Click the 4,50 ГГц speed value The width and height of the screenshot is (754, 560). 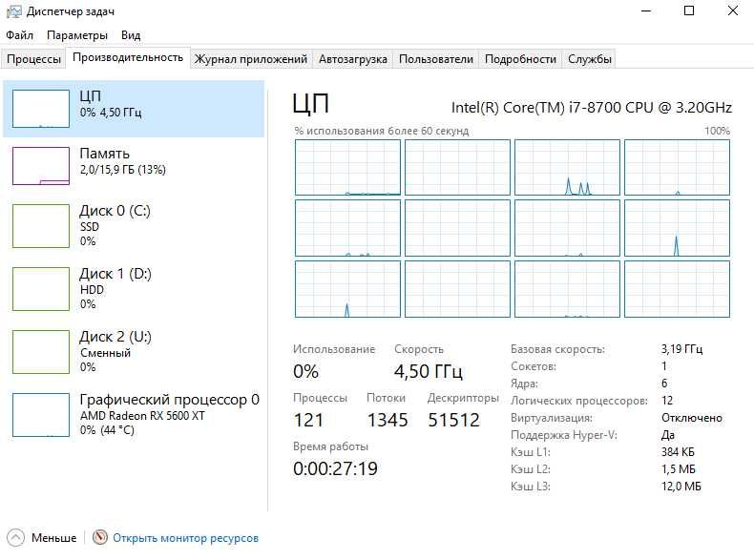[428, 371]
